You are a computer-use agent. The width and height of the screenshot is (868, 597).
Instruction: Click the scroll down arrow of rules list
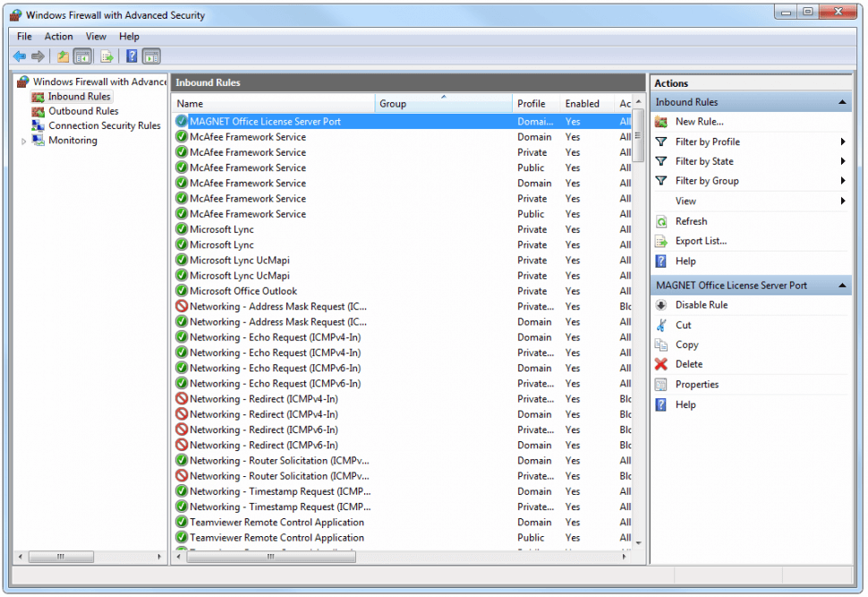[638, 542]
